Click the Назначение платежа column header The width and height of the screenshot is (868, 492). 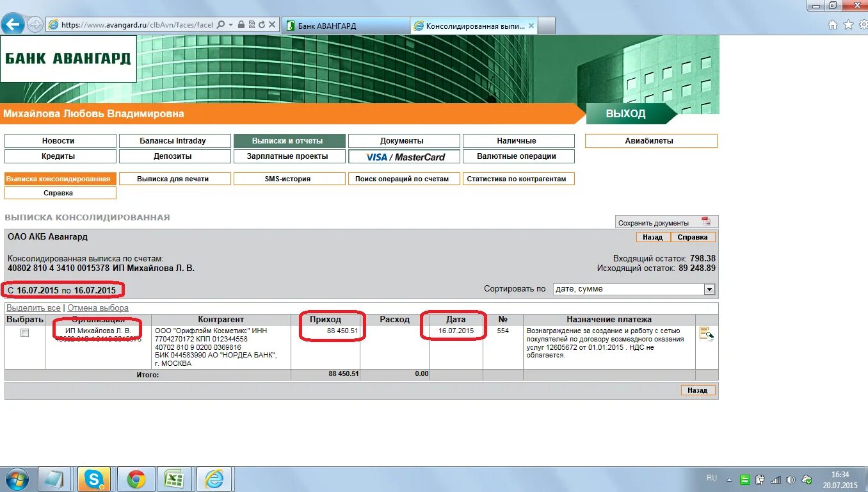609,319
